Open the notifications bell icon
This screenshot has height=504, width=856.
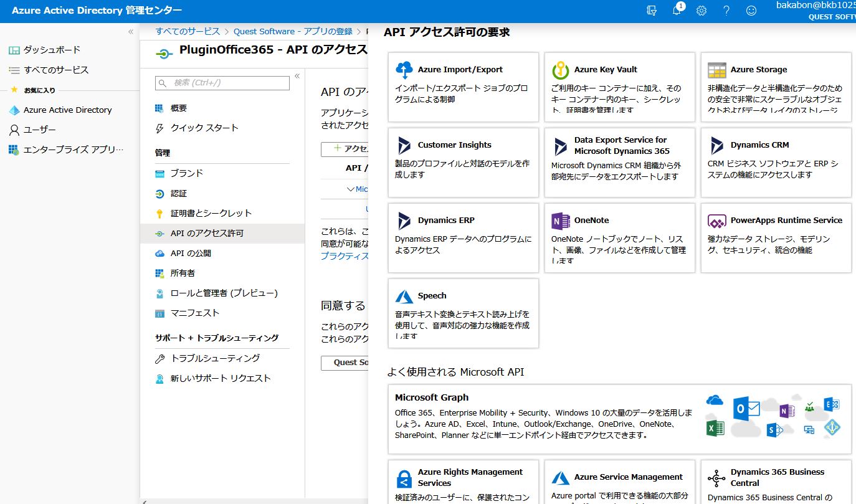pos(677,10)
